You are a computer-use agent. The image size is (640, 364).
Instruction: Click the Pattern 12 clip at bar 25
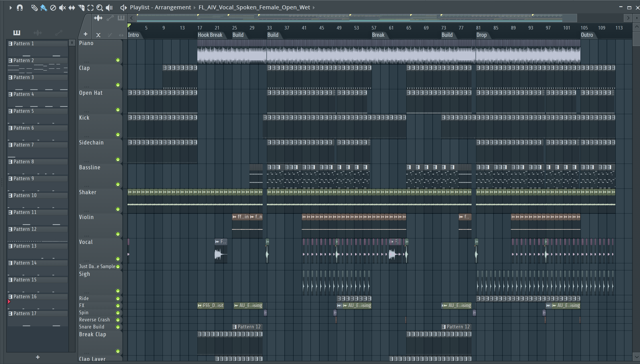247,327
